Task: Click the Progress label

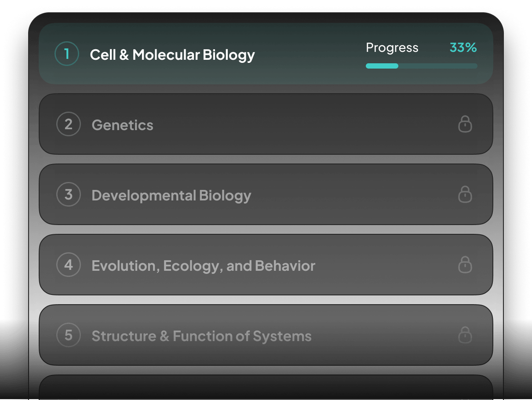Action: (x=392, y=47)
